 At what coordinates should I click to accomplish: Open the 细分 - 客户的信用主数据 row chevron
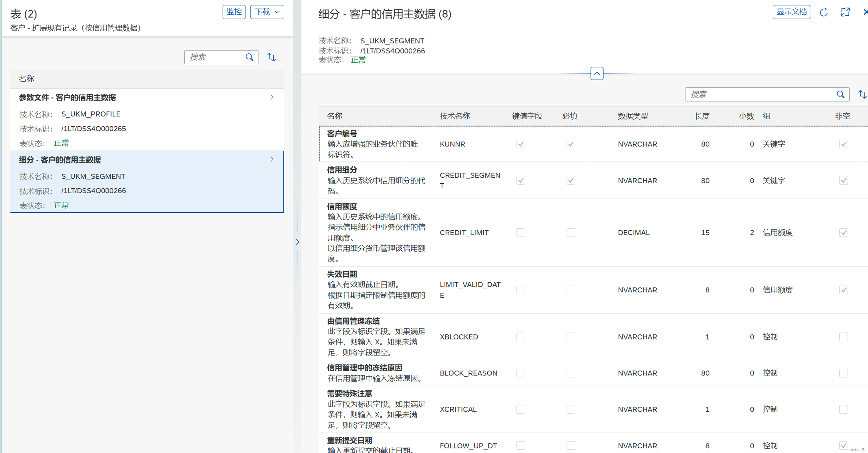[x=272, y=160]
